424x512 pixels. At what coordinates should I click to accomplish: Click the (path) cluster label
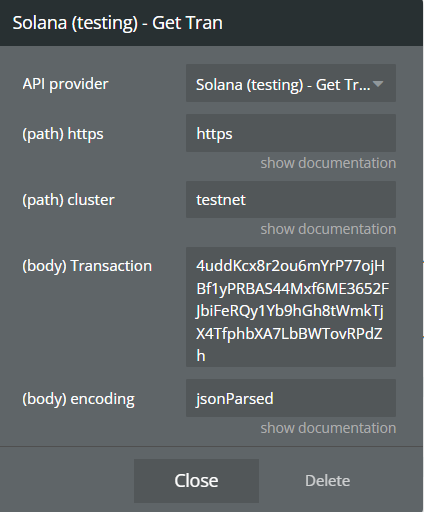pyautogui.click(x=68, y=200)
